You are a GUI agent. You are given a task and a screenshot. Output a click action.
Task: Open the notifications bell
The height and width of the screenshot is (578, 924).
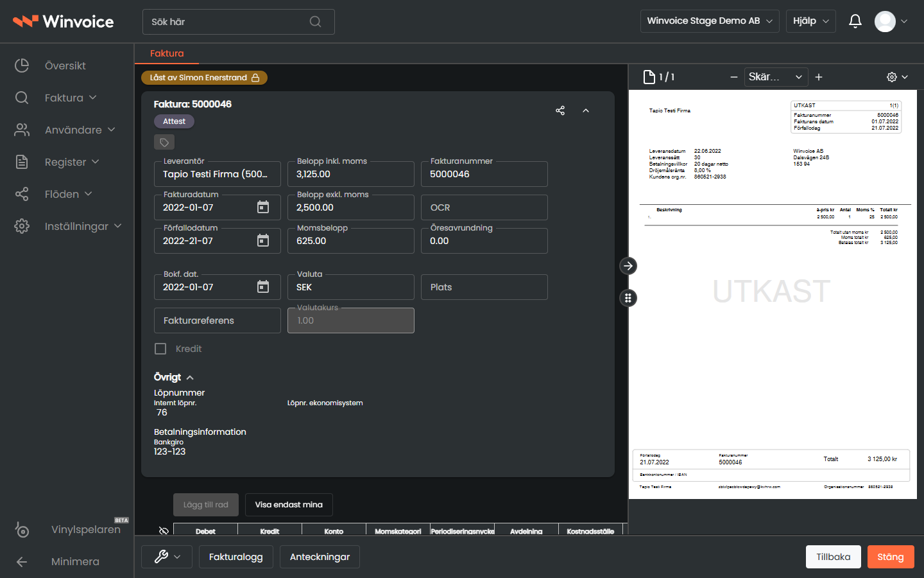(855, 21)
